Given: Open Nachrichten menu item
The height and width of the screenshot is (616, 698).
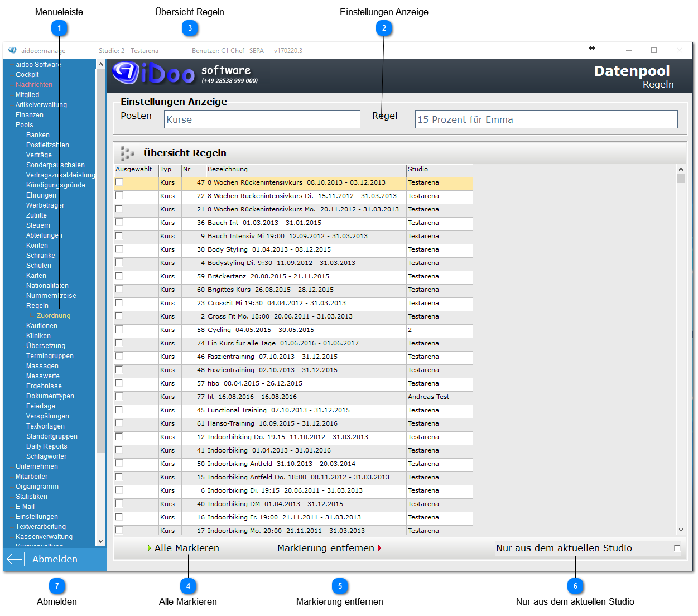Looking at the screenshot, I should 34,85.
